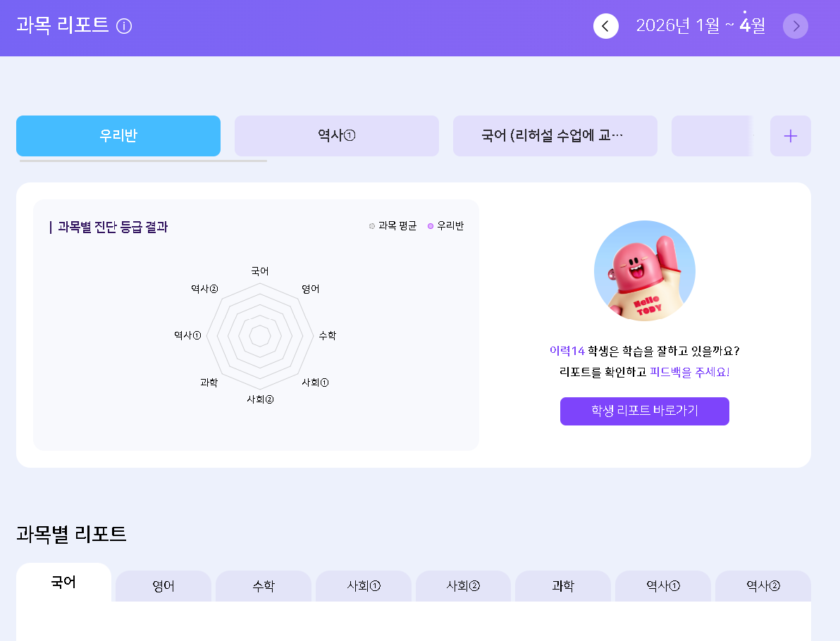Select the 우리반 class tab
The image size is (840, 641).
coord(118,136)
